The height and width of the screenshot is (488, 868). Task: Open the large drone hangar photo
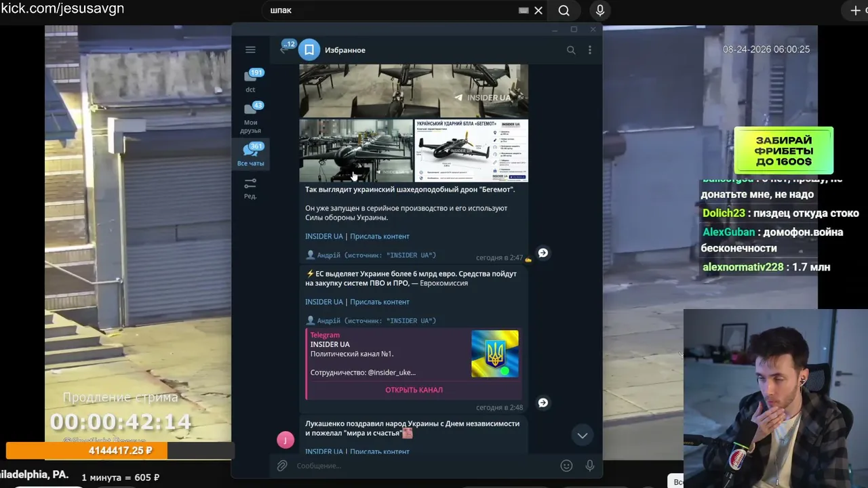click(x=414, y=91)
